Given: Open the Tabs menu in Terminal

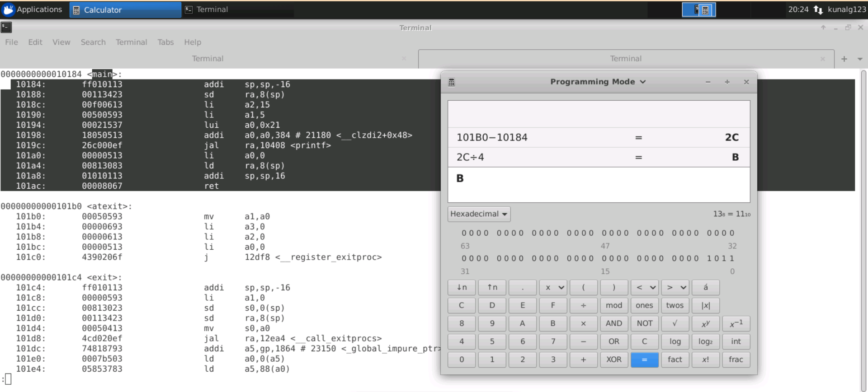Looking at the screenshot, I should (x=165, y=42).
